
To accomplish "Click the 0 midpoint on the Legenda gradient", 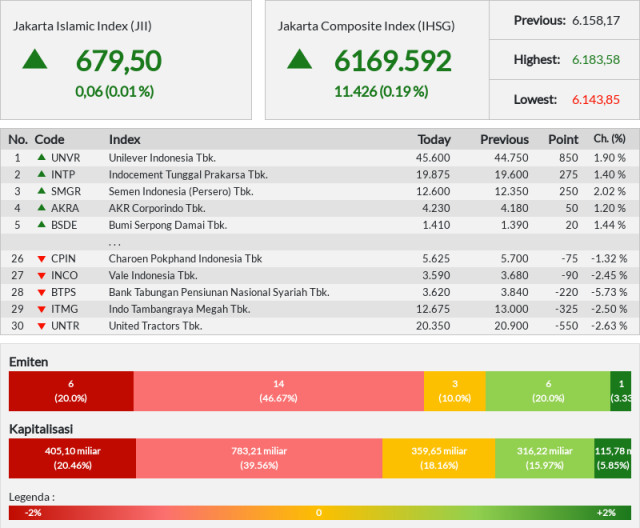I will 319,512.
